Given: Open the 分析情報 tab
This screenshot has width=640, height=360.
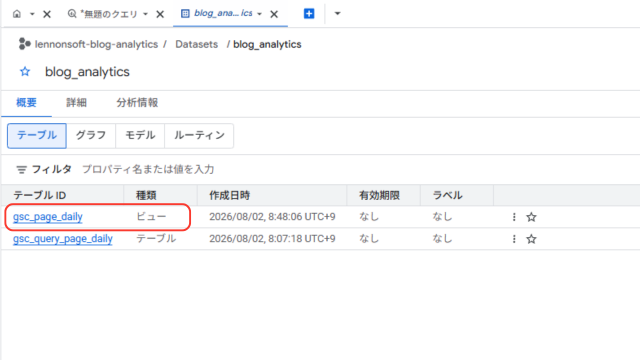Looking at the screenshot, I should (x=137, y=102).
